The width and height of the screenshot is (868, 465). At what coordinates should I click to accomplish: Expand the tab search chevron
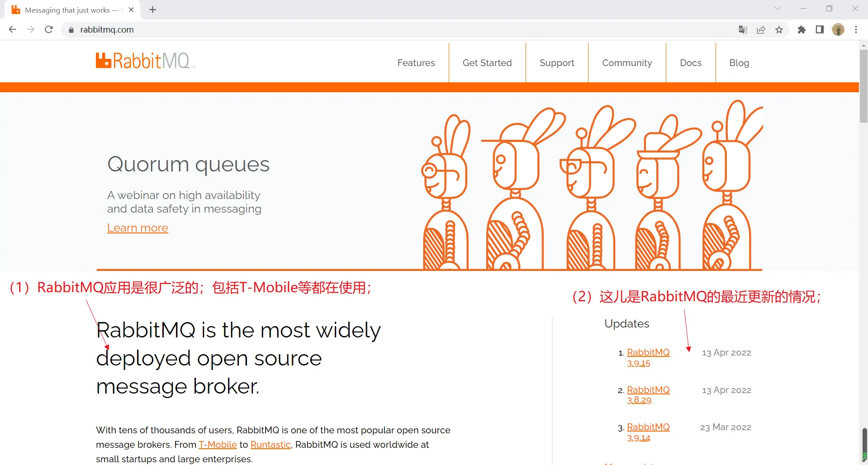[x=778, y=9]
